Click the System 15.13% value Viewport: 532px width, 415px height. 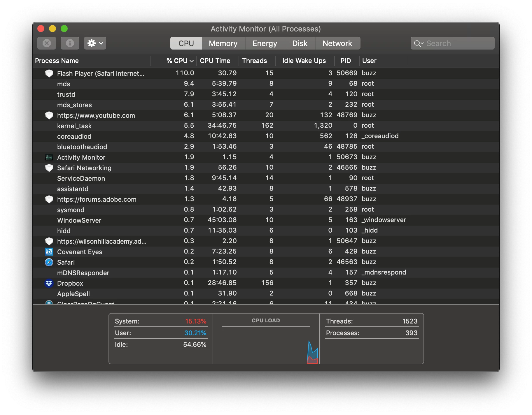point(196,321)
